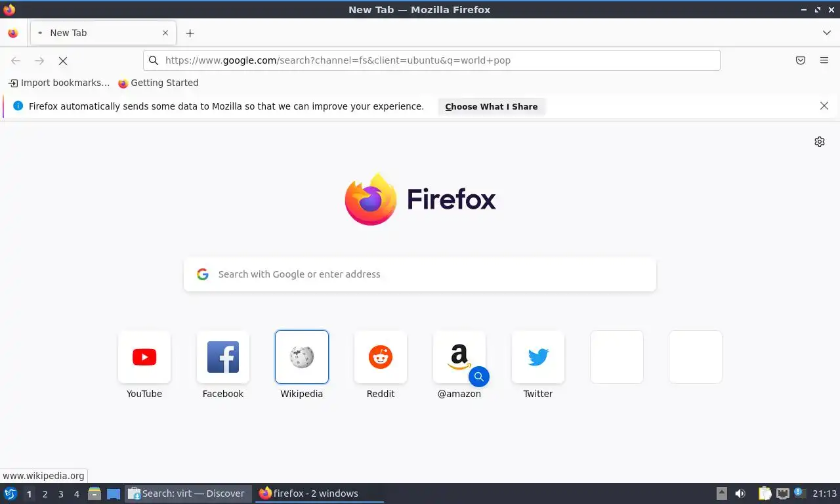
Task: Click the info icon in notification bar
Action: [18, 106]
